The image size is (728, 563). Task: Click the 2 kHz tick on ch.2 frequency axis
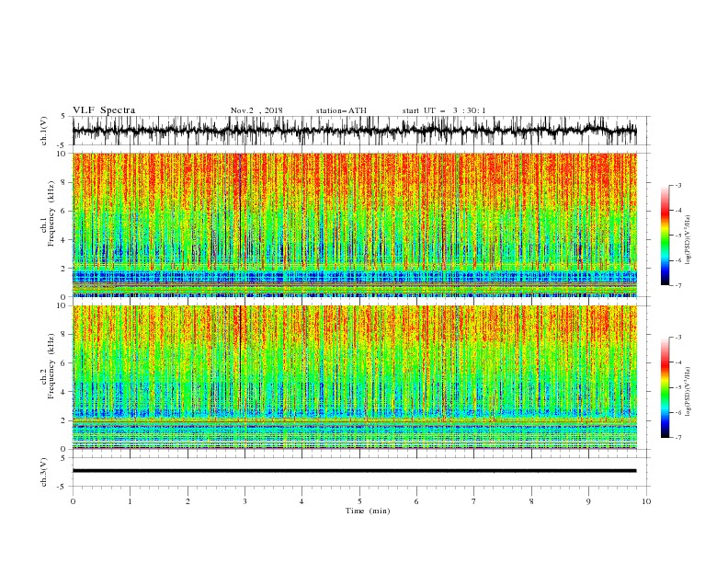[64, 420]
